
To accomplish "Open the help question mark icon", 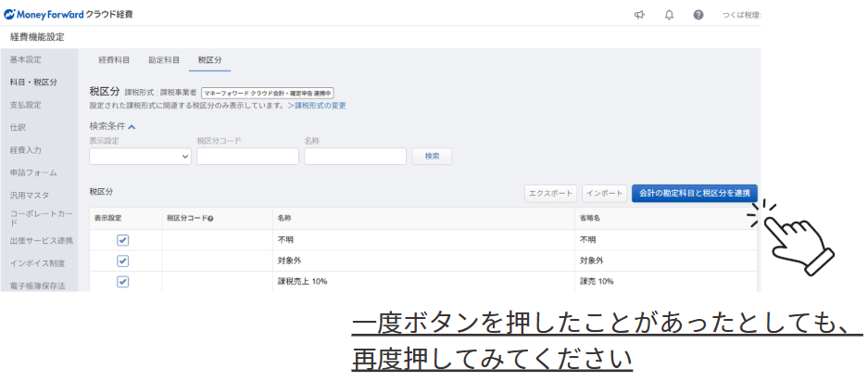I will coord(698,15).
